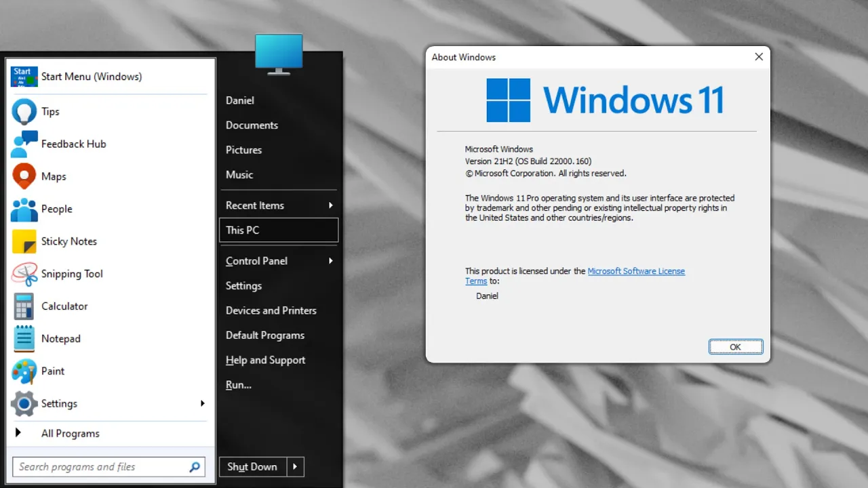This screenshot has height=488, width=868.
Task: Expand the Recent Items submenu arrow
Action: [x=331, y=205]
